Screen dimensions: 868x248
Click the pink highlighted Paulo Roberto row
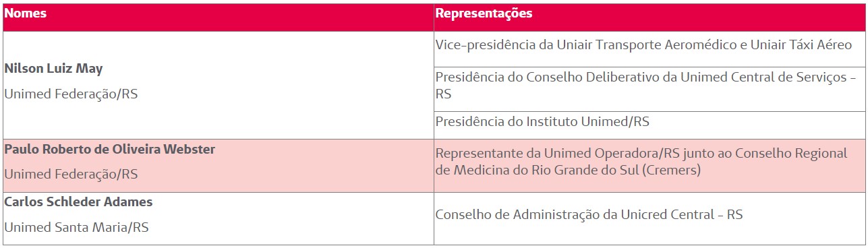(434, 166)
